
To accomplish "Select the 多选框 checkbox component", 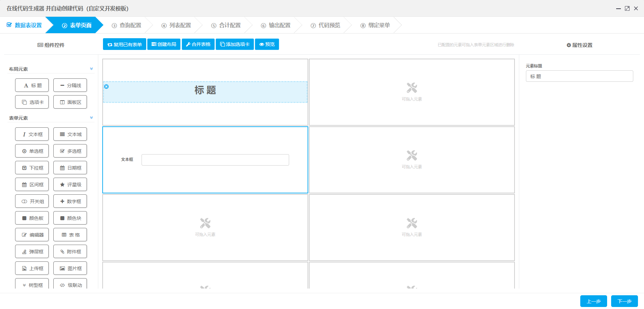I will click(x=70, y=151).
